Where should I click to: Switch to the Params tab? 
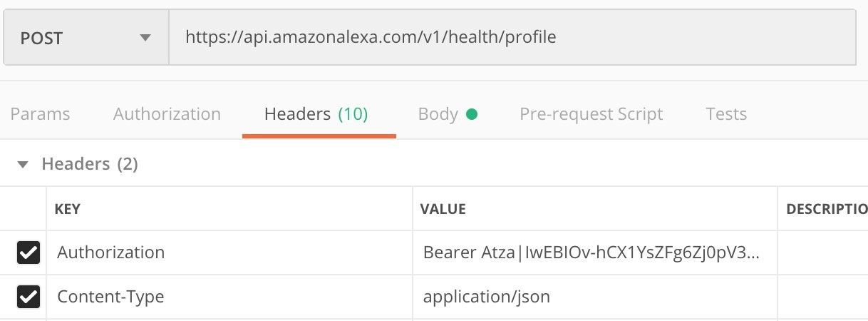point(41,114)
